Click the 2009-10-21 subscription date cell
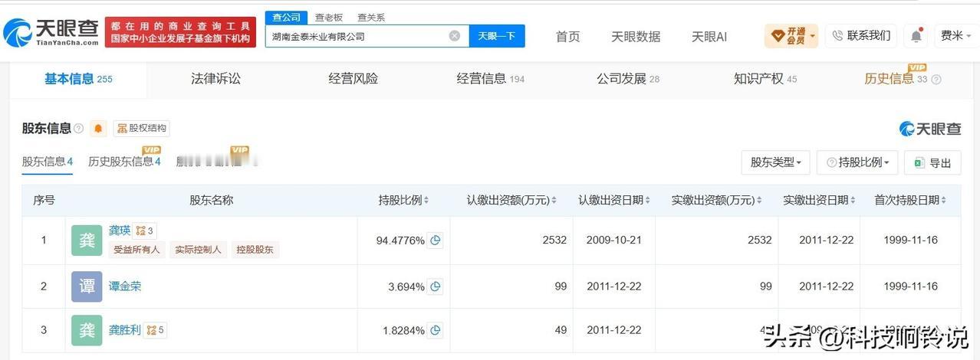This screenshot has height=360, width=980. [x=614, y=240]
